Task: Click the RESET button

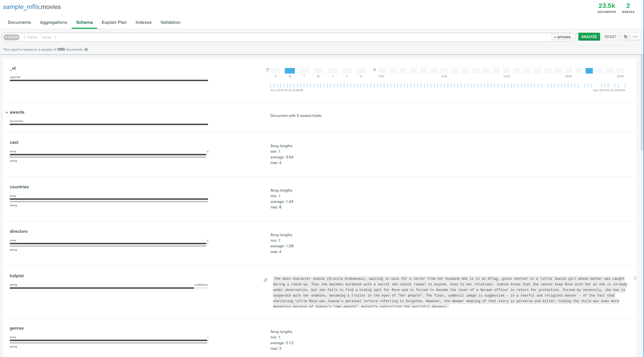Action: [x=610, y=37]
